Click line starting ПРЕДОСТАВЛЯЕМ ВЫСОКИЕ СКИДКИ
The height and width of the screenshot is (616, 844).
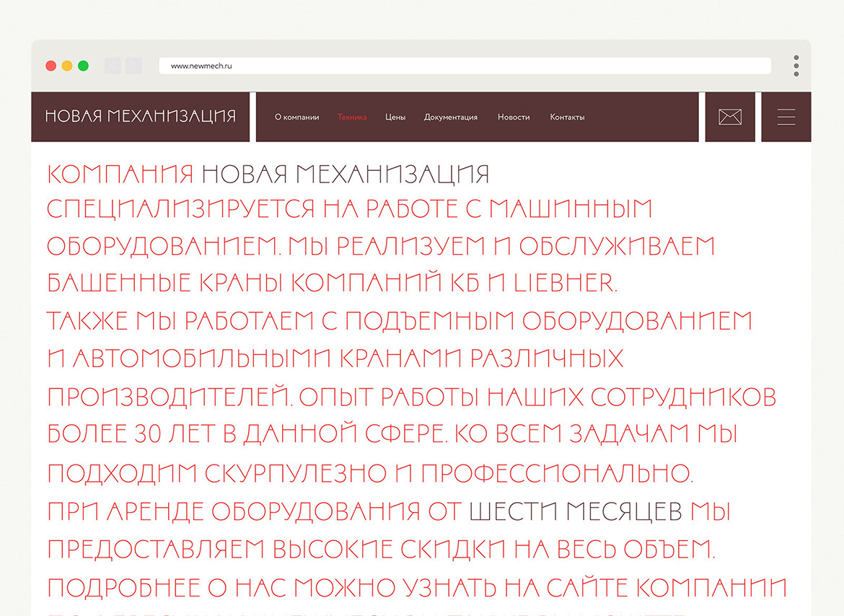click(x=382, y=550)
